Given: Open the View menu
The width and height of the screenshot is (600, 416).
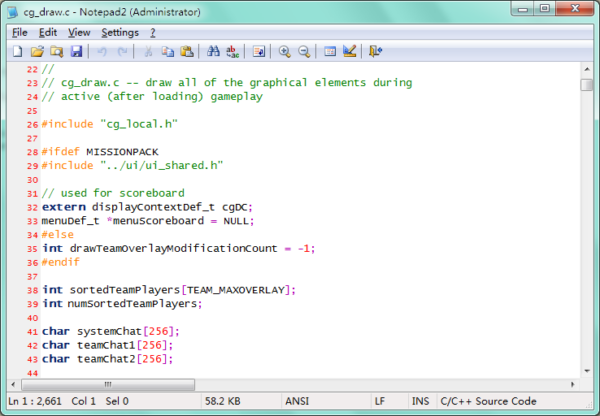Looking at the screenshot, I should tap(79, 33).
